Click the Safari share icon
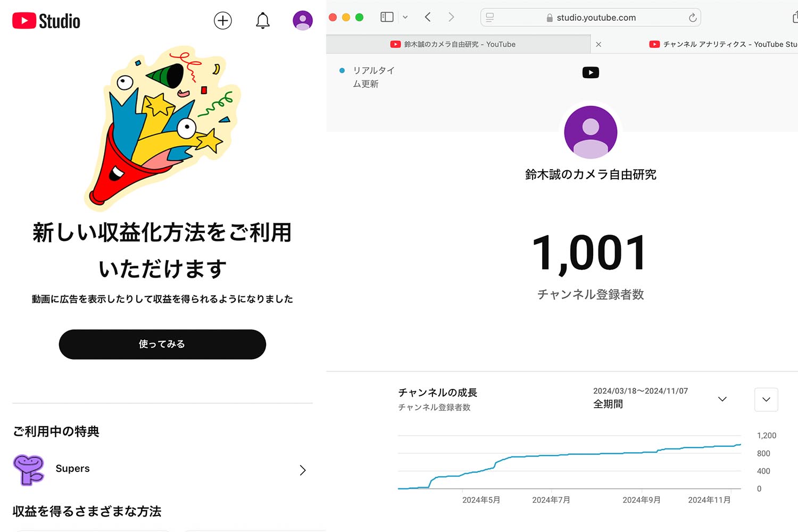This screenshot has height=532, width=798. point(795,18)
